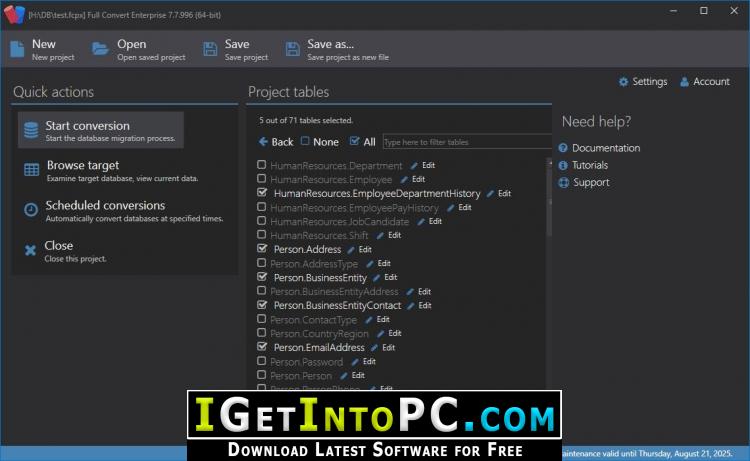The image size is (750, 461).
Task: Click the pencil icon beside HumanResources.JobCandidate
Action: point(421,222)
